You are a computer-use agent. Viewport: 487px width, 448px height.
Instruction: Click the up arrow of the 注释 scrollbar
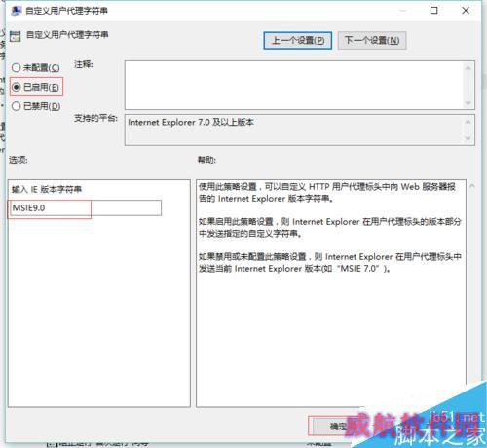point(468,68)
